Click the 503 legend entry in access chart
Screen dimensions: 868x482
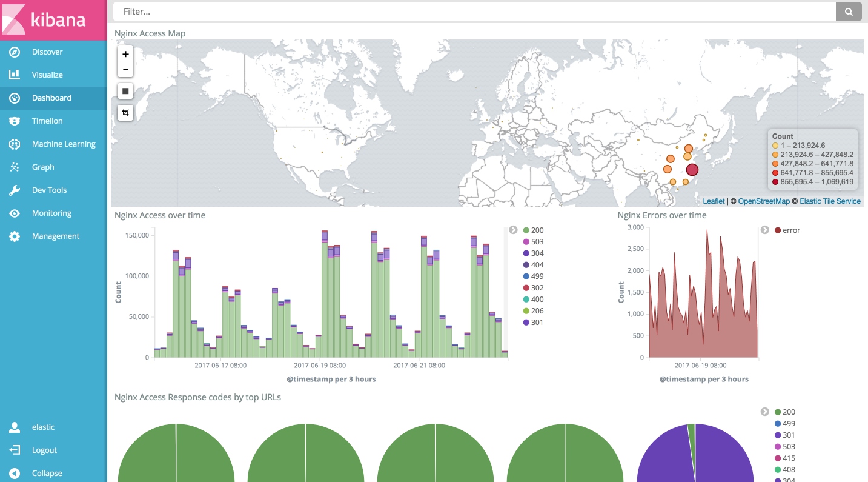(533, 242)
